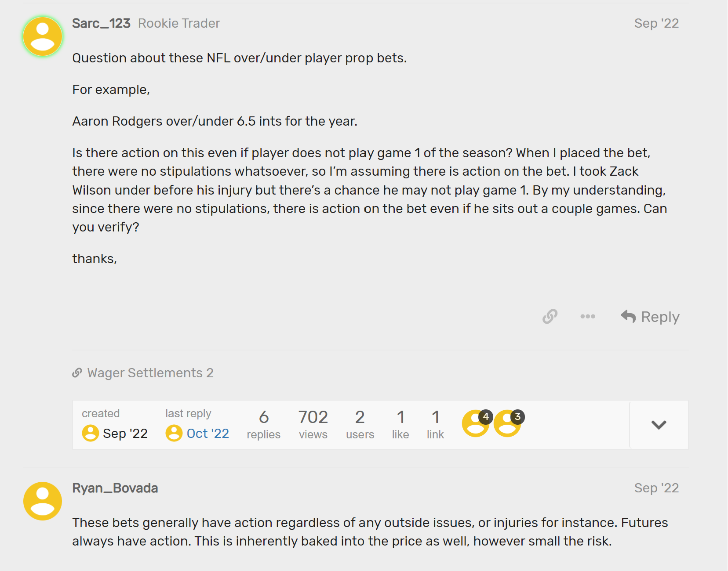
Task: Open the Wager Settlements linked topic
Action: [x=145, y=373]
